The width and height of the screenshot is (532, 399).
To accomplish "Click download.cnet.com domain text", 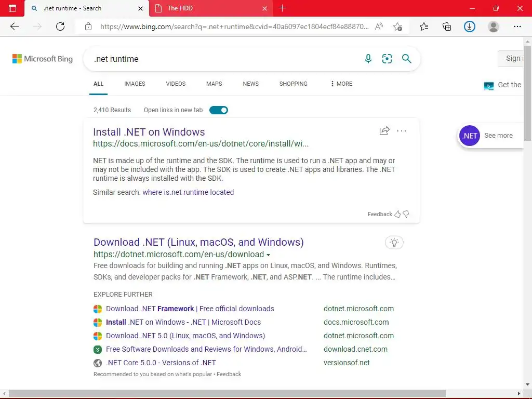I will click(x=355, y=349).
